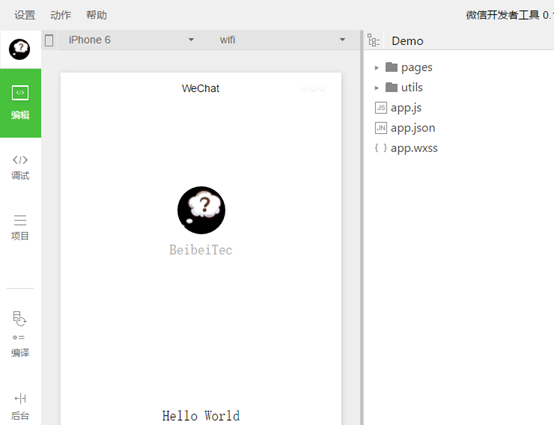
Task: Open the 动作 menu
Action: click(x=60, y=15)
